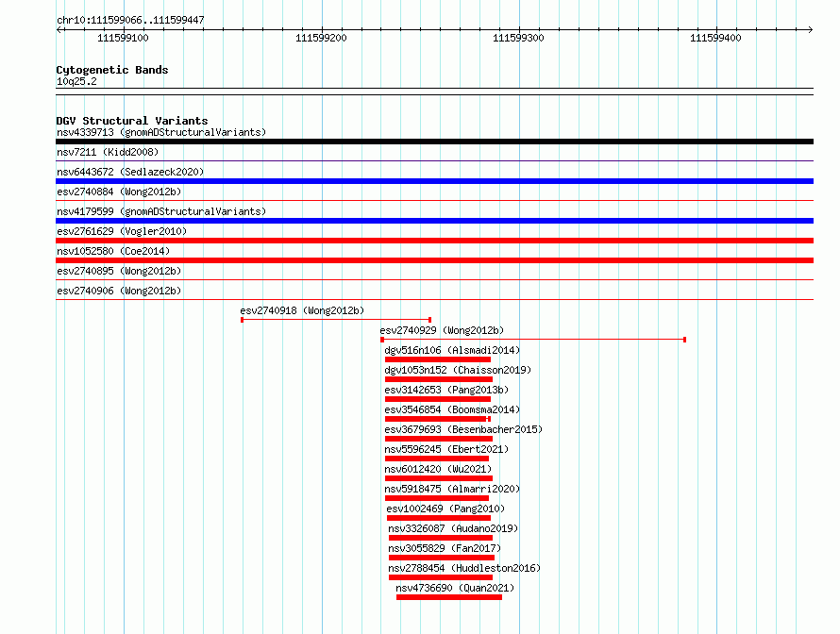
Task: Click the Cytogenetic Bands track title
Action: click(112, 70)
